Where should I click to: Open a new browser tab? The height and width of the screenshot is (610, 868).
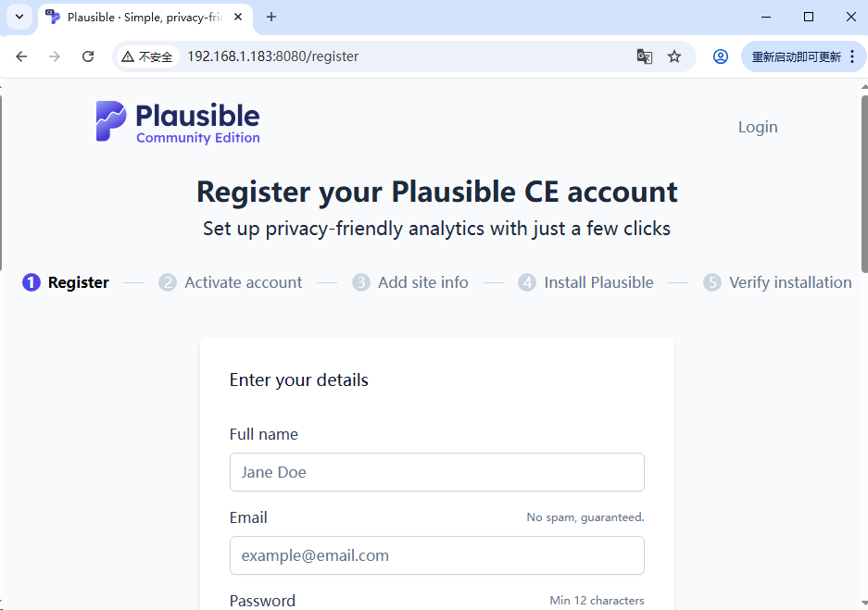pos(271,17)
